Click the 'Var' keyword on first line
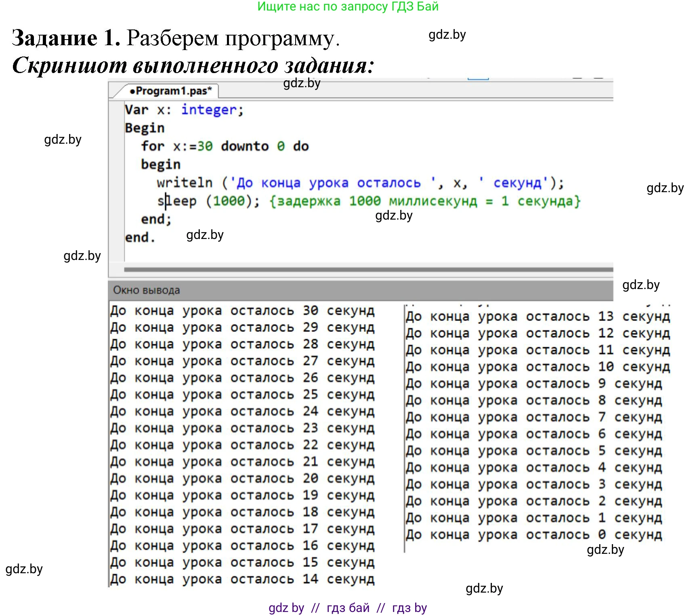 point(136,110)
